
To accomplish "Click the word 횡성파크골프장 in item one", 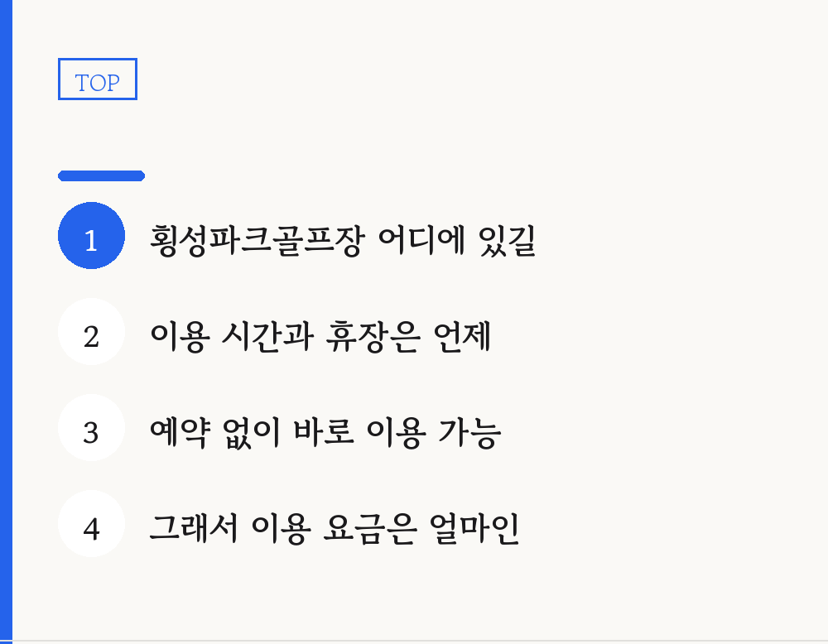I will [258, 240].
